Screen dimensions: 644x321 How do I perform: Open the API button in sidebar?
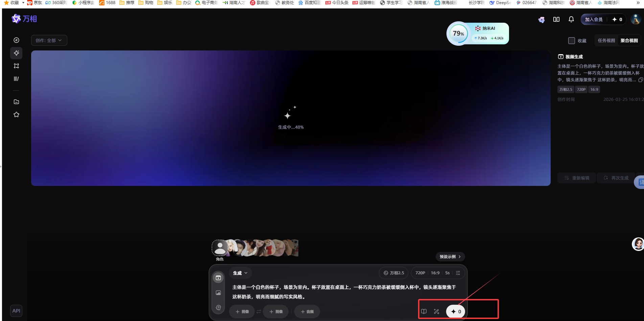16,311
